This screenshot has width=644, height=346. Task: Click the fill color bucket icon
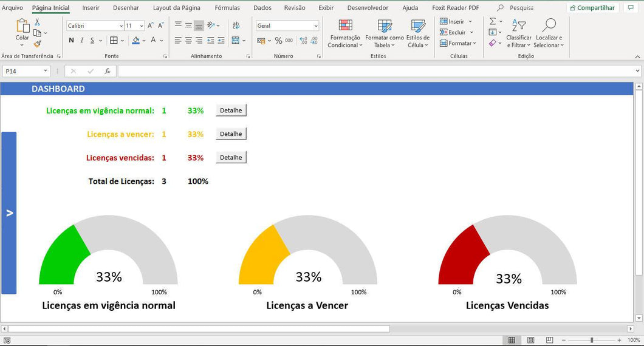136,40
